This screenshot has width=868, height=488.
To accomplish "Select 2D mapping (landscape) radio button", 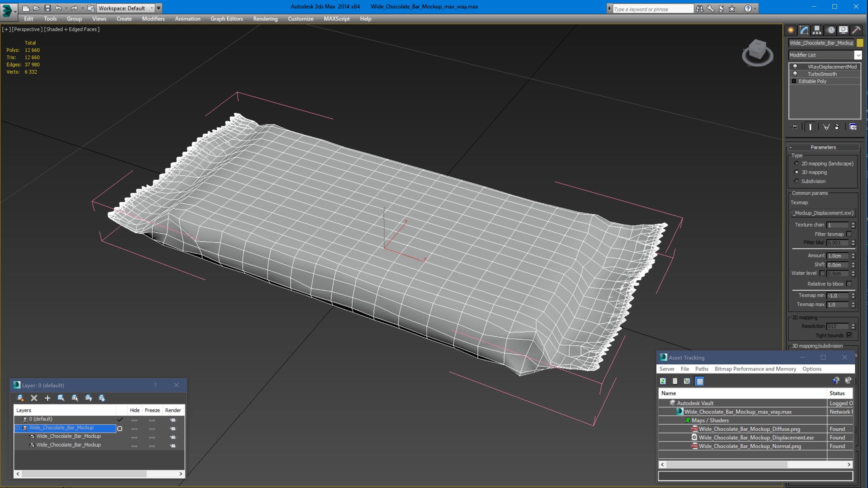I will click(797, 163).
